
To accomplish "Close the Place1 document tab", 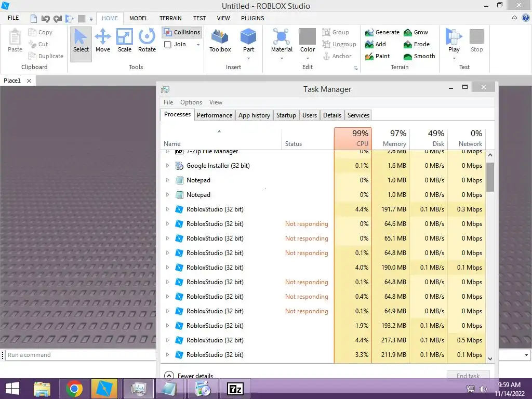I will 29,81.
